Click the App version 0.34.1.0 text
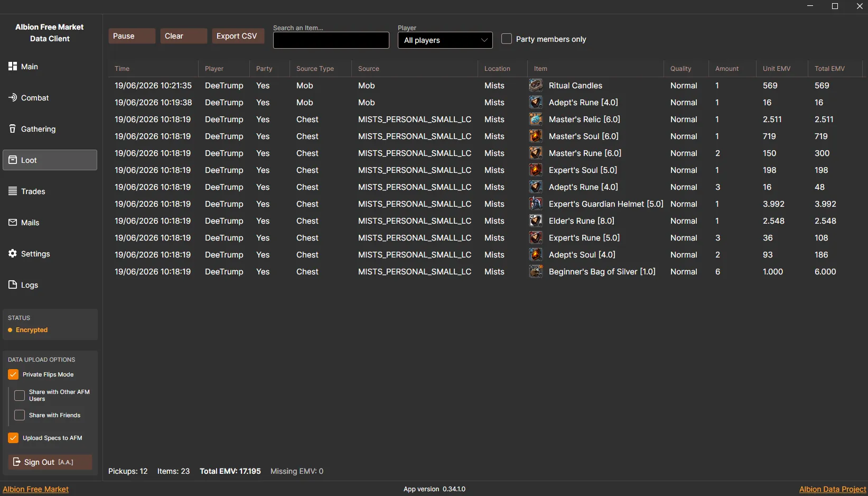The image size is (868, 496). [x=434, y=489]
